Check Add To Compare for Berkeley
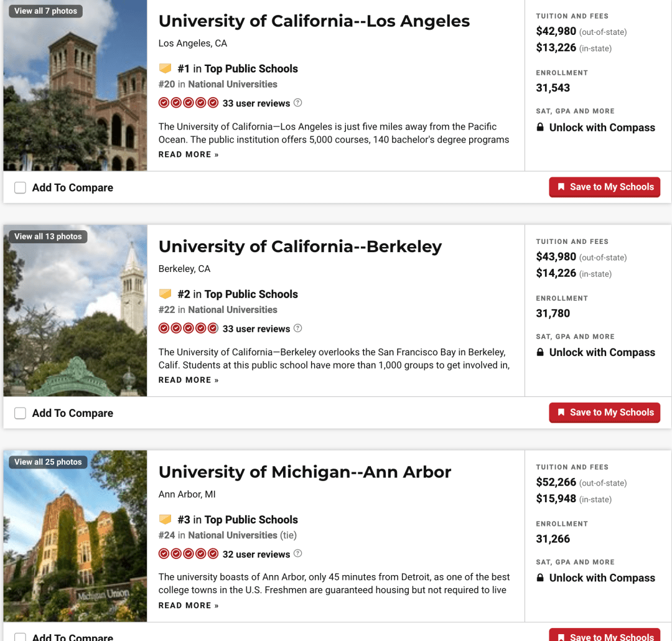The height and width of the screenshot is (641, 672). point(20,413)
